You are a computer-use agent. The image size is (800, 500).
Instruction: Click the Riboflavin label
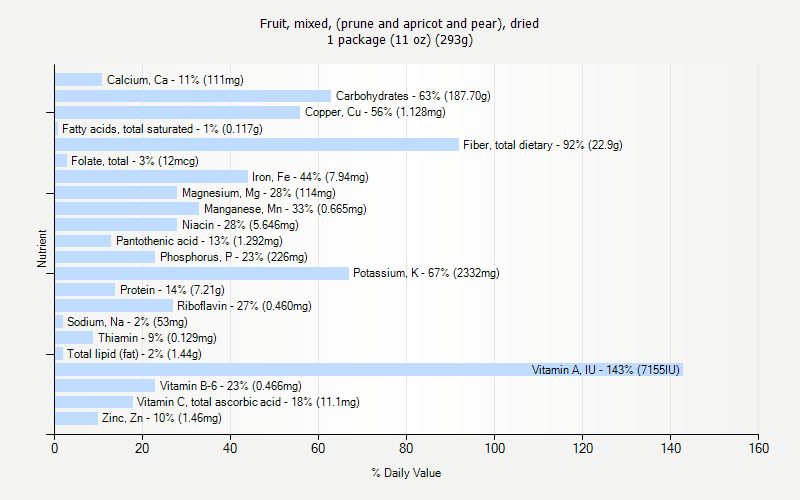244,306
